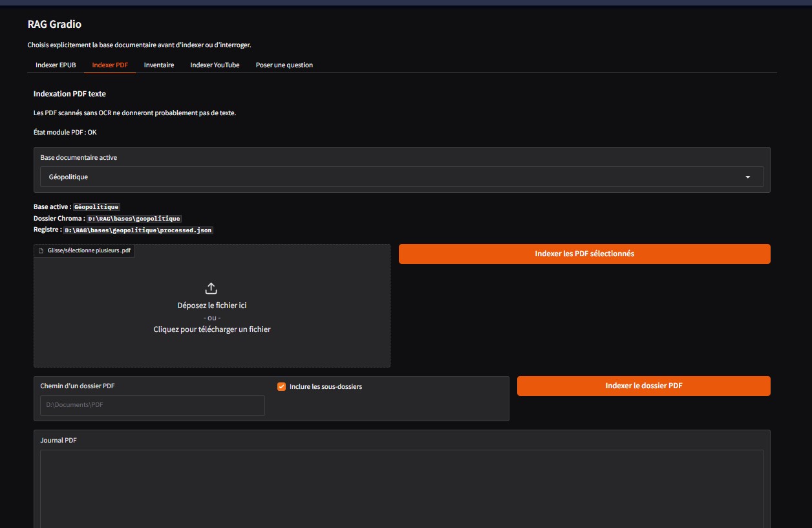Viewport: 812px width, 528px height.
Task: Click the "Journal PDF" label
Action: 59,440
